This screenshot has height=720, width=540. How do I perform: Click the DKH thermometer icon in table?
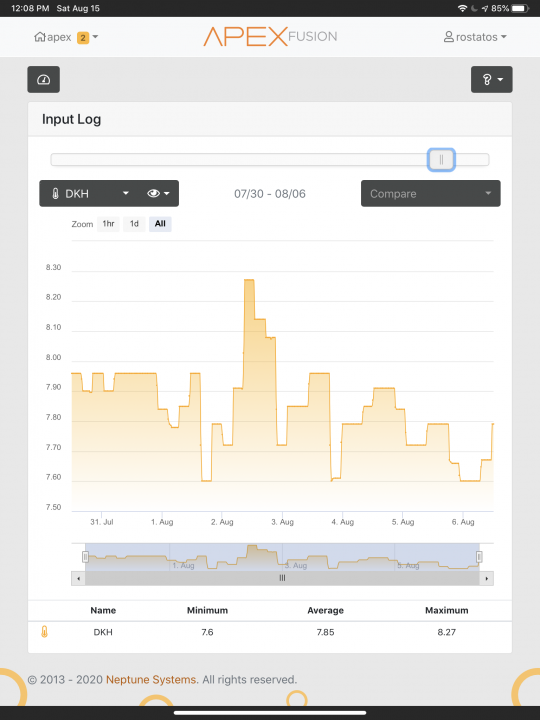click(x=44, y=632)
